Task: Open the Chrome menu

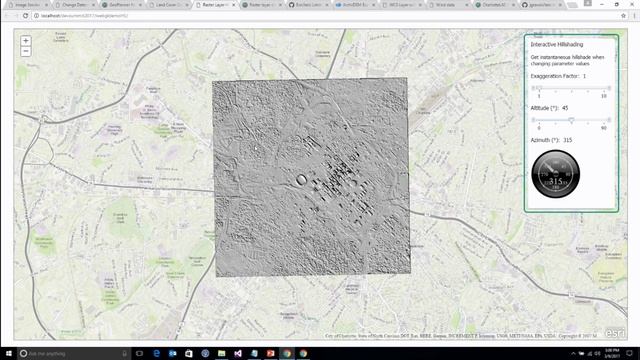Action: click(634, 16)
